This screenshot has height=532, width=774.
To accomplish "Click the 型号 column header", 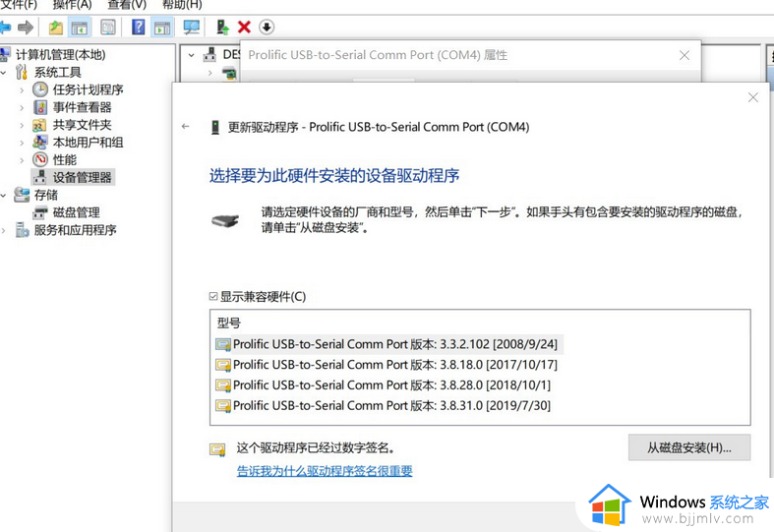I will point(229,324).
